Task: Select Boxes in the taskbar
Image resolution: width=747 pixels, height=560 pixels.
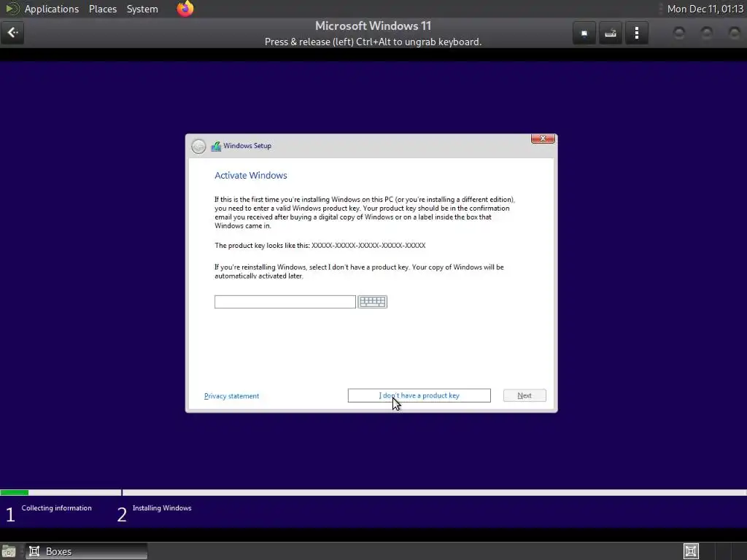Action: (86, 551)
